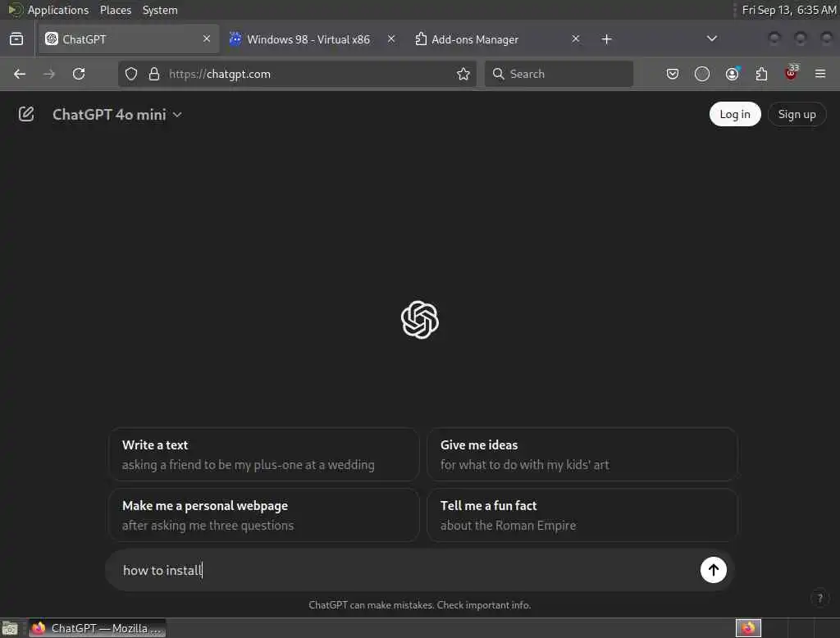Click the magnifier icon in the Search box

coord(498,74)
